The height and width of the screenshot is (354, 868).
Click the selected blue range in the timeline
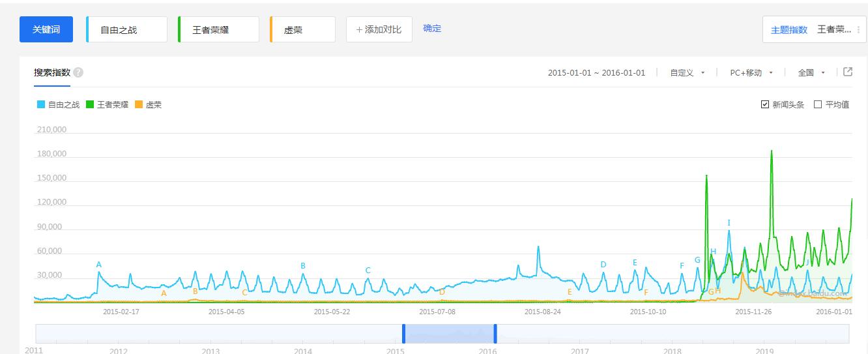point(449,333)
